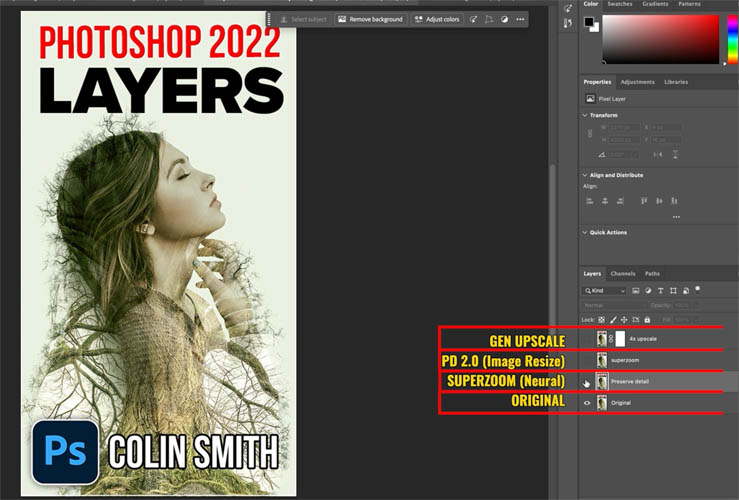This screenshot has height=500, width=739.
Task: Switch to the Patterns tab
Action: pos(689,4)
